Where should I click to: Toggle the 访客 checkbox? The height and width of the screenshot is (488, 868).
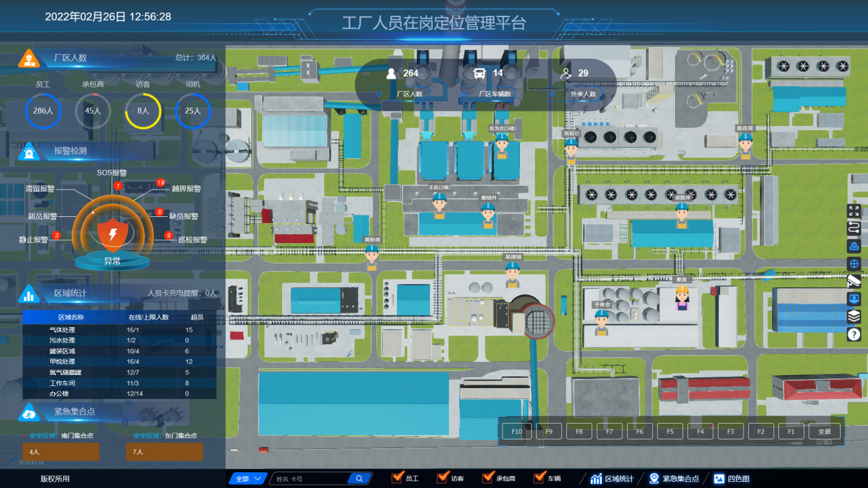coord(442,478)
